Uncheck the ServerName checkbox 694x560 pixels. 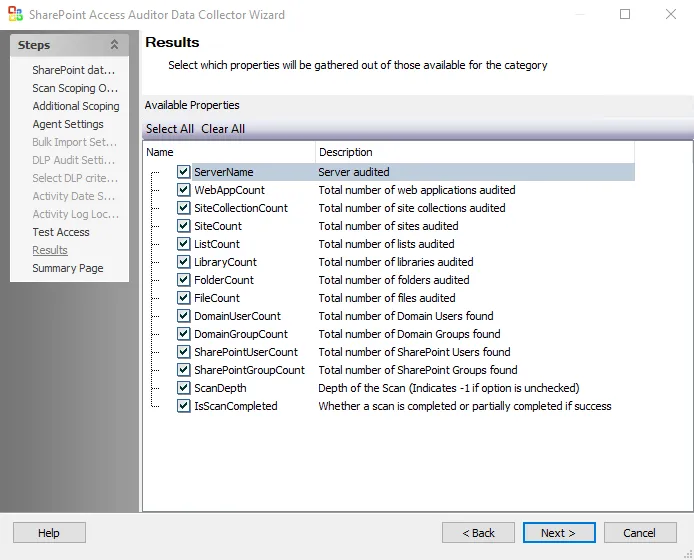point(184,172)
